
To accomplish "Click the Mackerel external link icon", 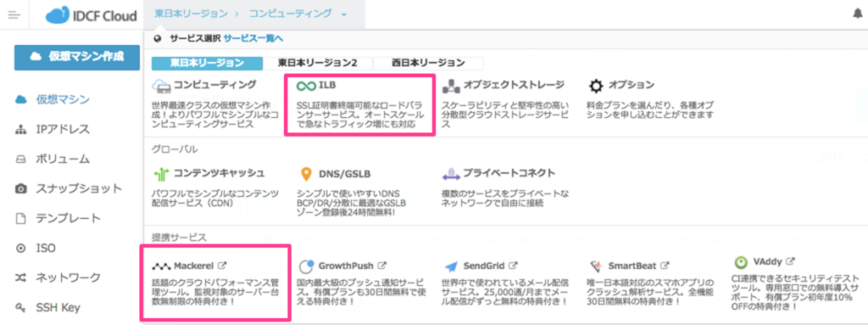I will 223,266.
